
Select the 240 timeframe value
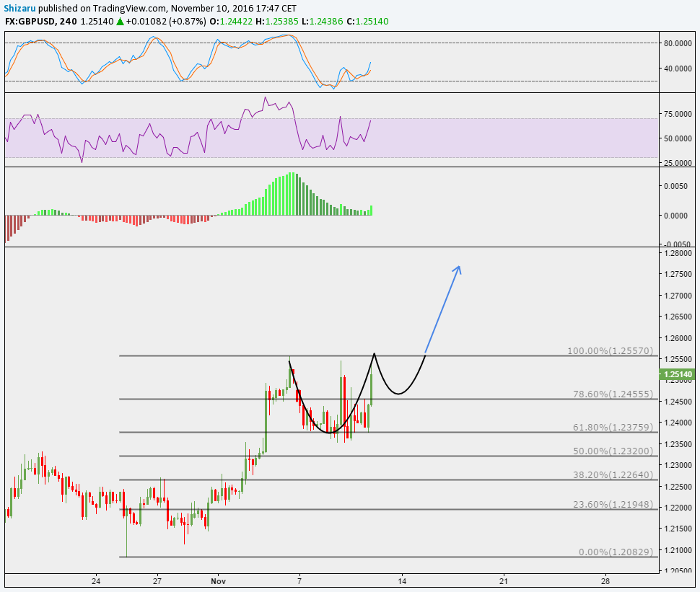point(69,22)
